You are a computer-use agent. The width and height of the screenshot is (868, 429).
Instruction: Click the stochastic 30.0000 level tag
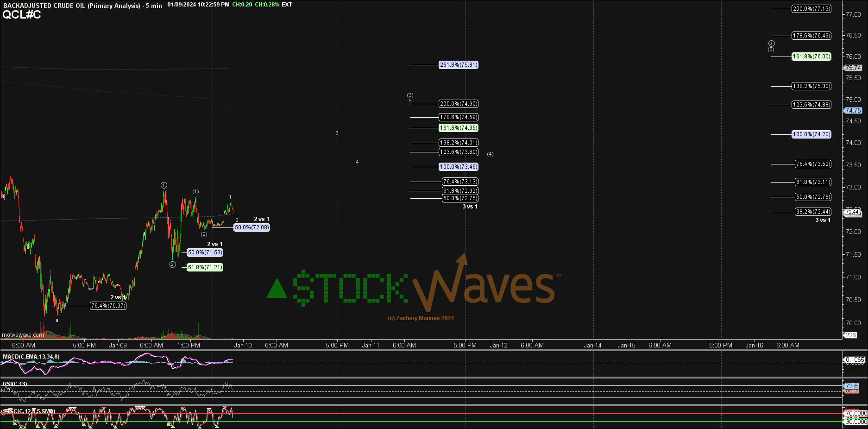(x=855, y=422)
